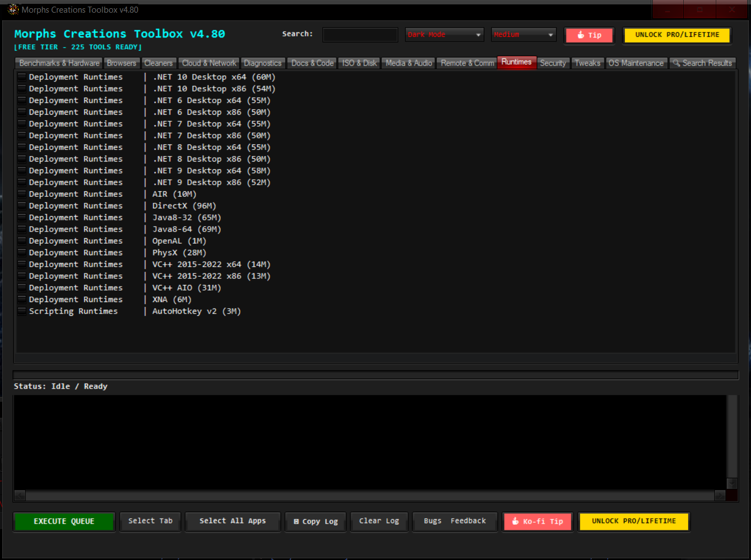Select the ISO & Disk tab
This screenshot has width=751, height=560.
(359, 63)
